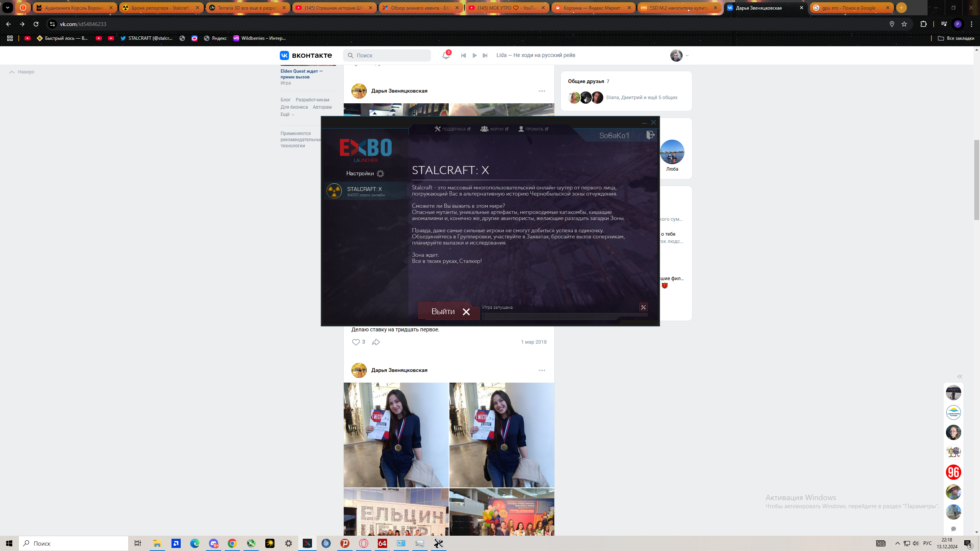The image size is (980, 551).
Task: Open 96 red avatar in chat sidebar
Action: click(x=954, y=472)
